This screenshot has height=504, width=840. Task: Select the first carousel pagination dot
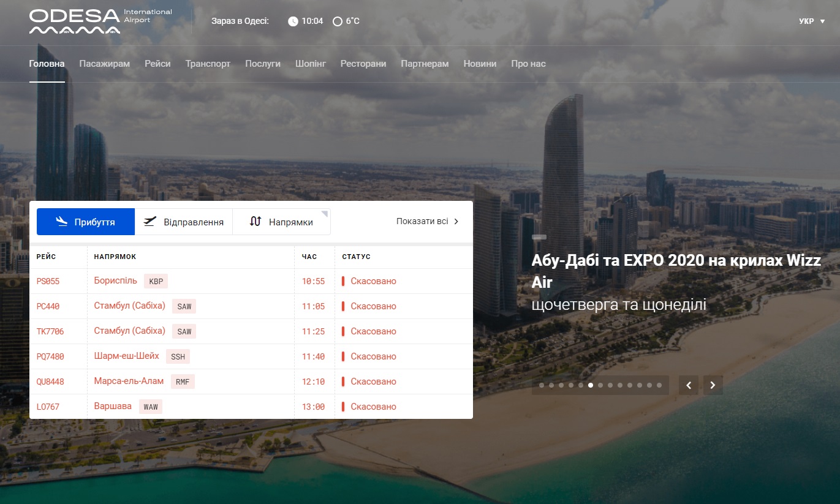[542, 385]
